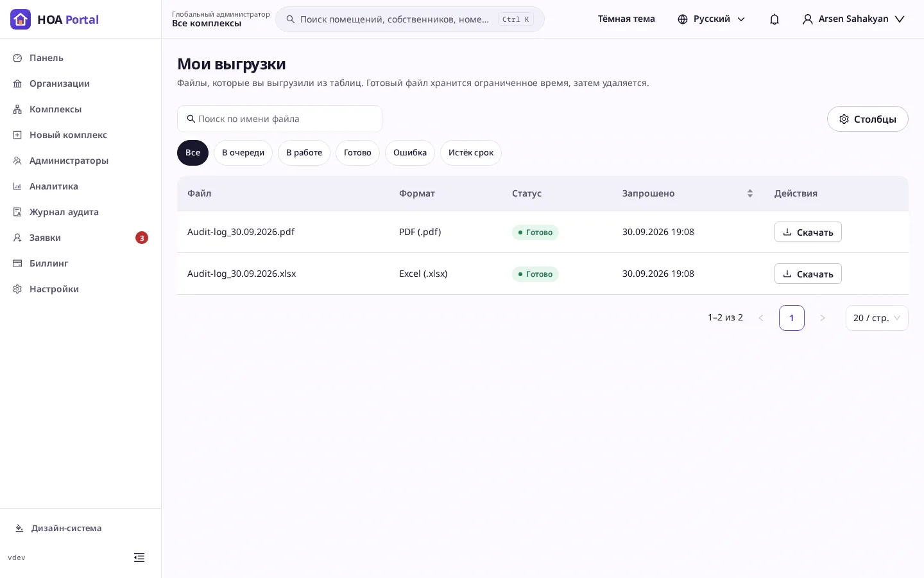The width and height of the screenshot is (924, 578).
Task: Expand Arsen Sahakyan user menu
Action: (853, 19)
